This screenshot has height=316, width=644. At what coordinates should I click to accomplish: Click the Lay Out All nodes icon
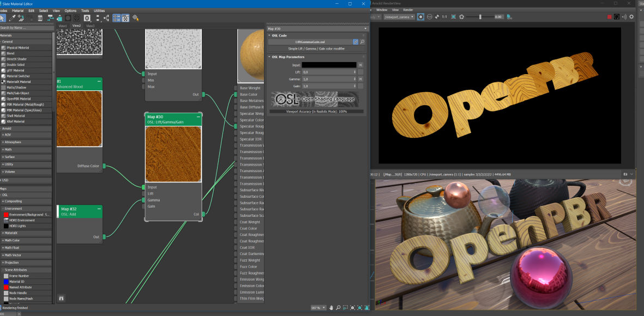(x=98, y=18)
